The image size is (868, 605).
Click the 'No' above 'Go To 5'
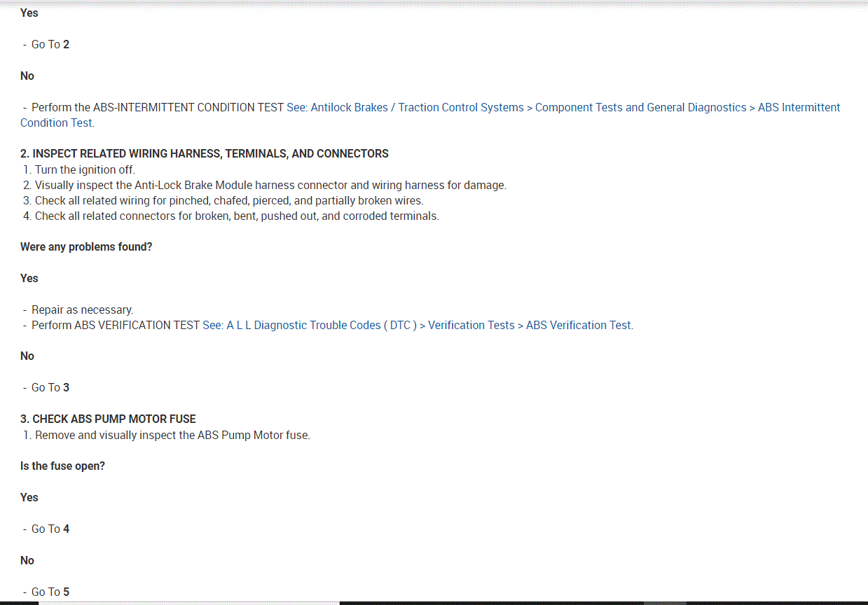pyautogui.click(x=27, y=560)
